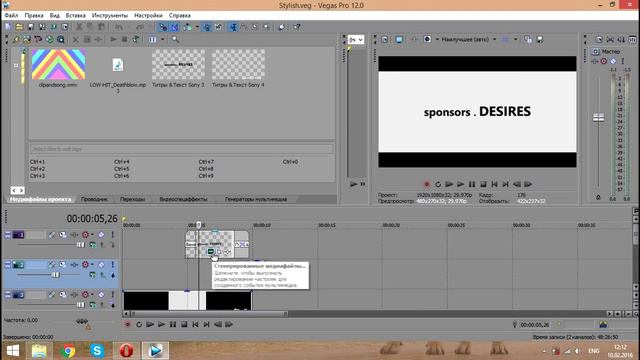Open track 3 compositing mode button

(93, 305)
